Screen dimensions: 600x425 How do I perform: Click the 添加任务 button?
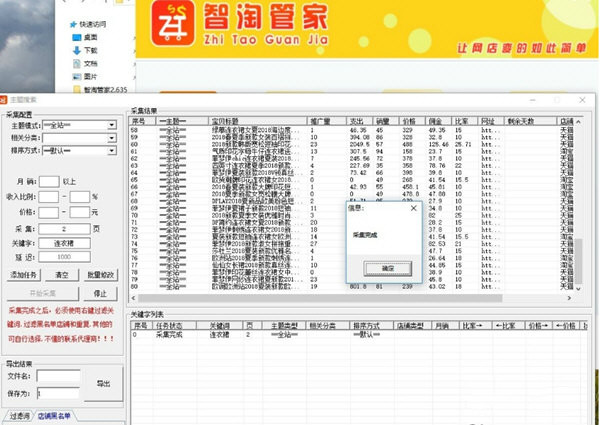tap(23, 275)
